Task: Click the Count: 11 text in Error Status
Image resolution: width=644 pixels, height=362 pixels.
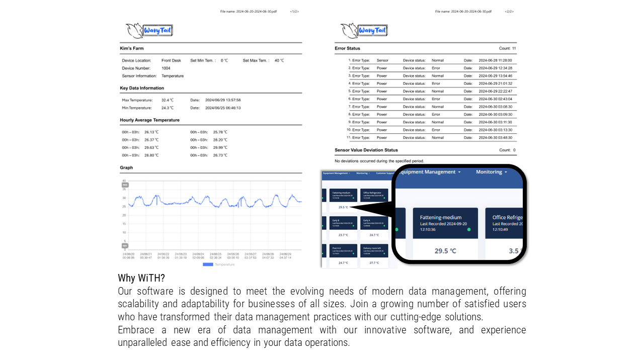Action: click(508, 48)
